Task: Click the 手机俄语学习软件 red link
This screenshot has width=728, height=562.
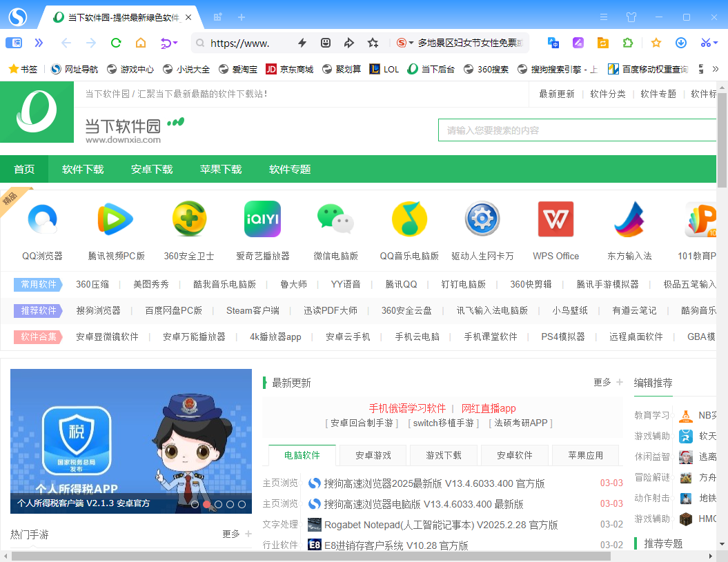Action: [x=407, y=408]
